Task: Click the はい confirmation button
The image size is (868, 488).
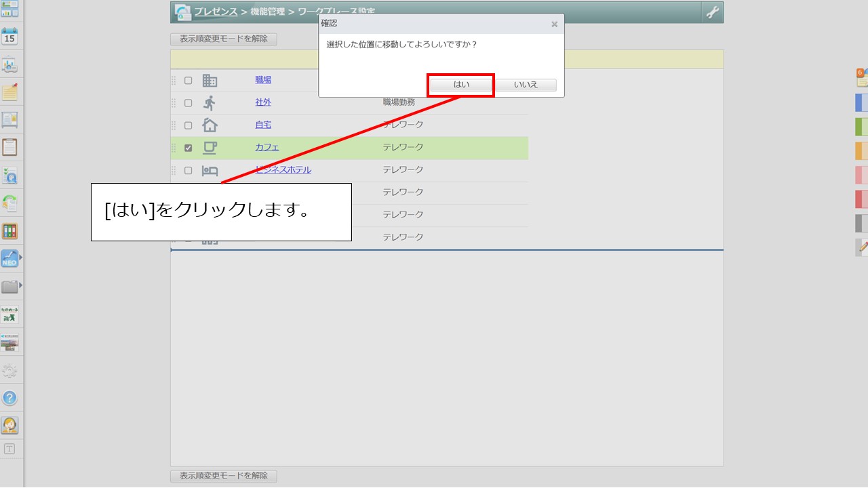Action: click(461, 85)
